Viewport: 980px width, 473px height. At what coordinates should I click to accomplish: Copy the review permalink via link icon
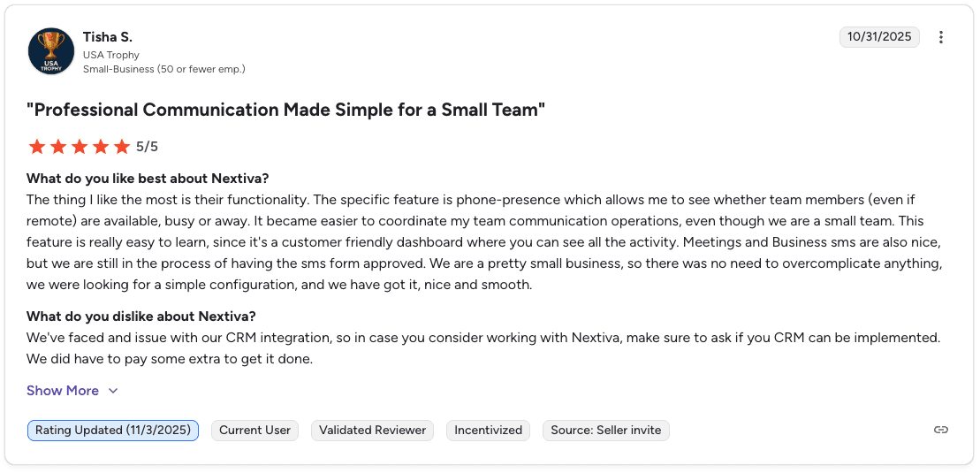(941, 431)
